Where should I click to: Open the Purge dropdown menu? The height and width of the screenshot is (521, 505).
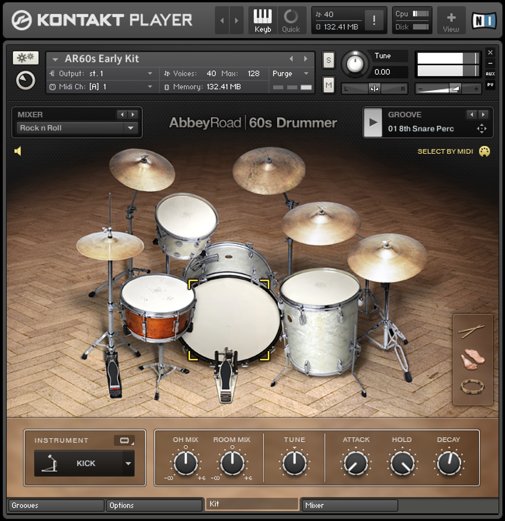coord(290,74)
